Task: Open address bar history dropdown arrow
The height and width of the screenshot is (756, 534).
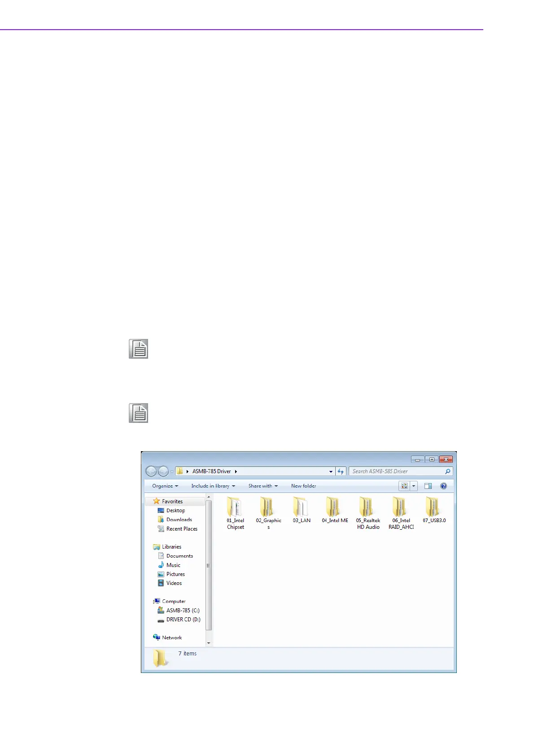Action: [331, 471]
